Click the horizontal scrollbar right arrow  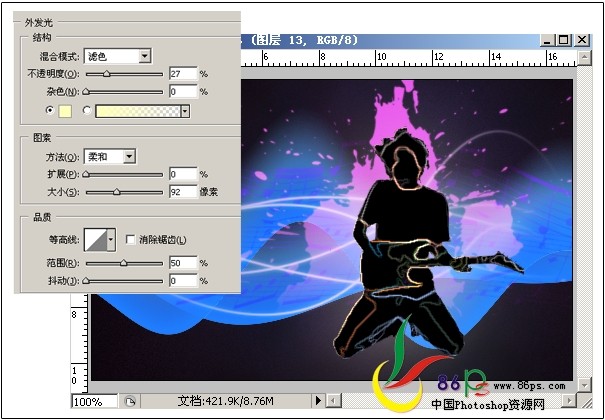pos(569,401)
